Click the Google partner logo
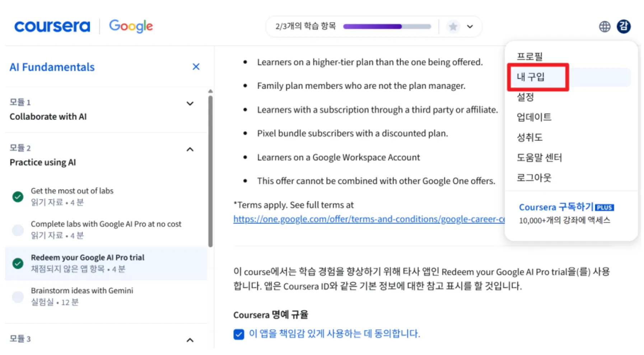Image resolution: width=644 pixels, height=355 pixels. [131, 26]
